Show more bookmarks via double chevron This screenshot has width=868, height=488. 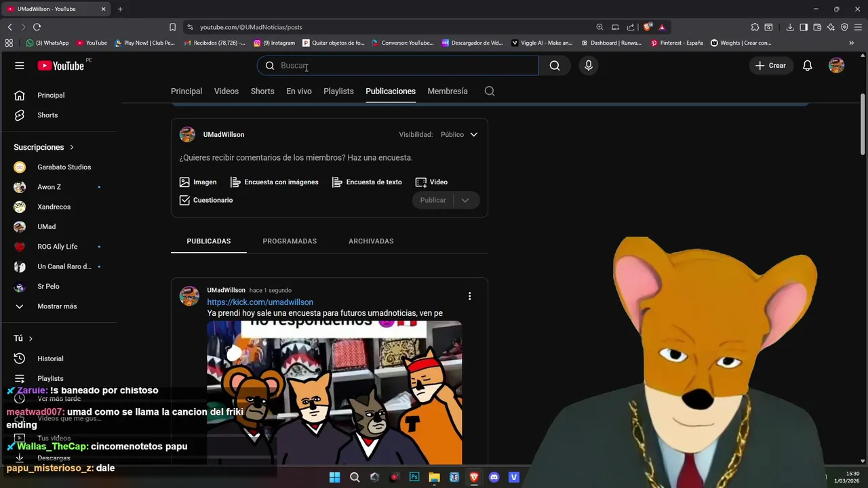852,43
